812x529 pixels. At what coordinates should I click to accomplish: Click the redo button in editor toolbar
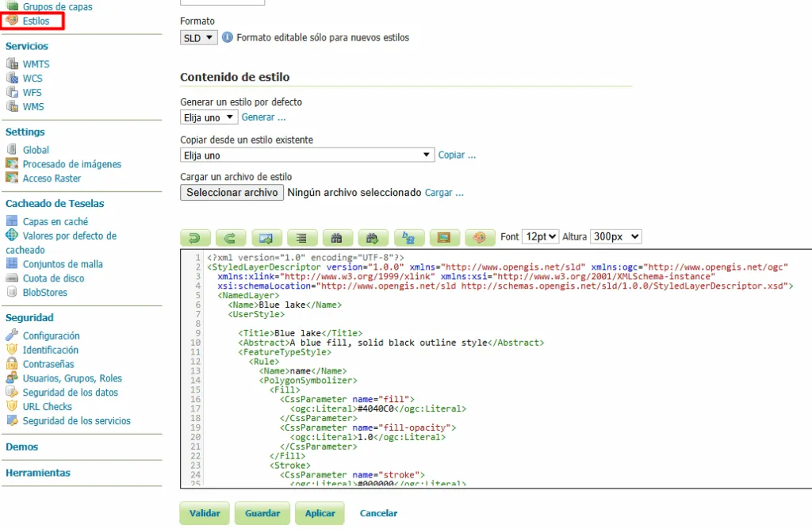231,237
